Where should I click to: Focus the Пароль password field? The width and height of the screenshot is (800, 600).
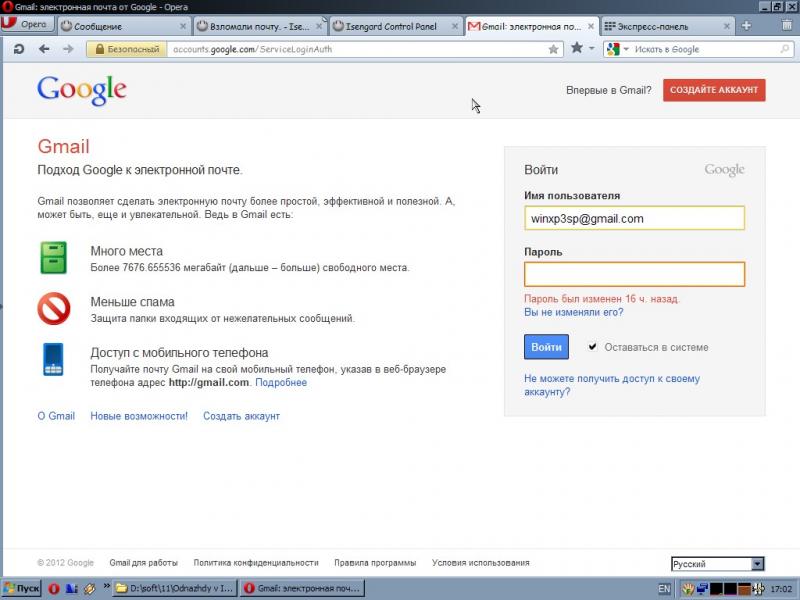click(634, 274)
